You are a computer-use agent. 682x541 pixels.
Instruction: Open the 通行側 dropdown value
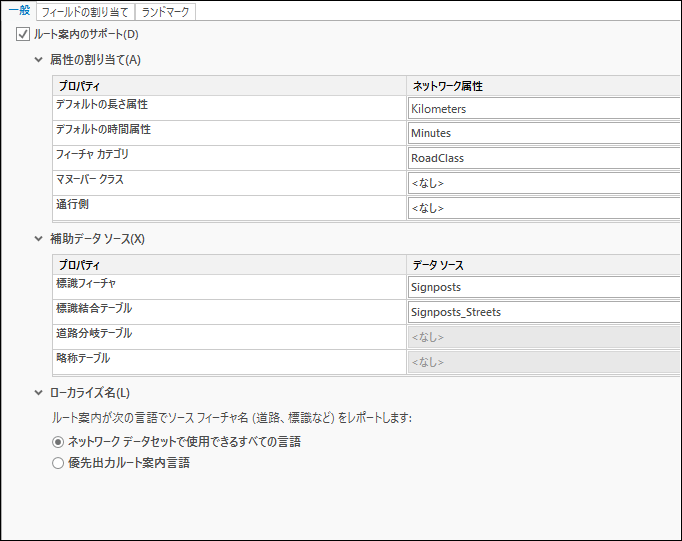(544, 208)
